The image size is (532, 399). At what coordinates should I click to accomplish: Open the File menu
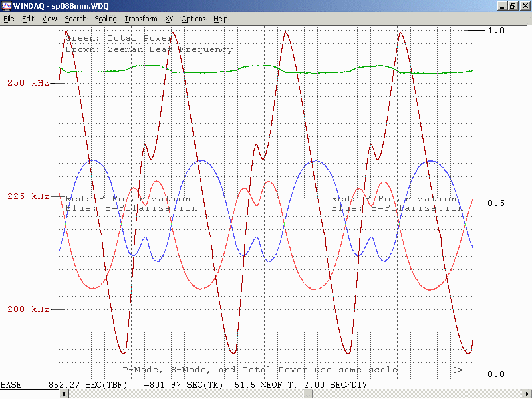9,19
